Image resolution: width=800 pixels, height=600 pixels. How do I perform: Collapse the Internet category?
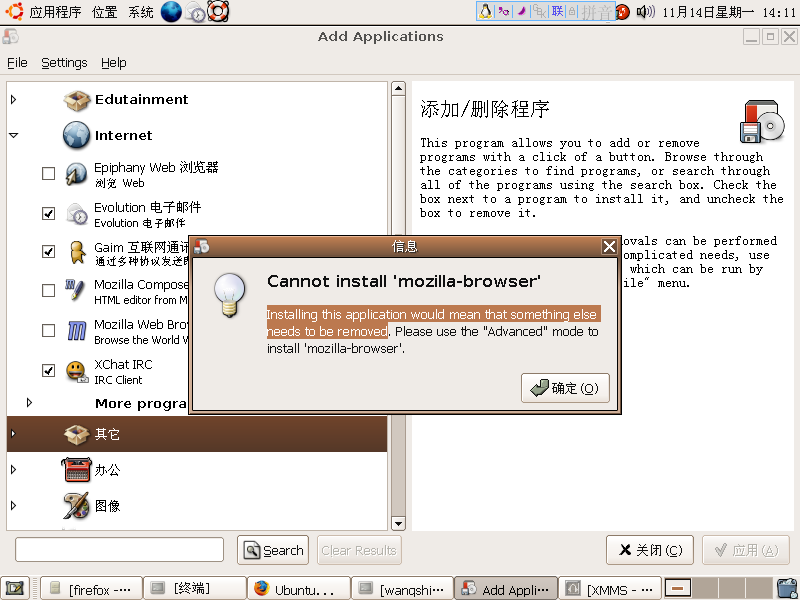click(x=14, y=135)
